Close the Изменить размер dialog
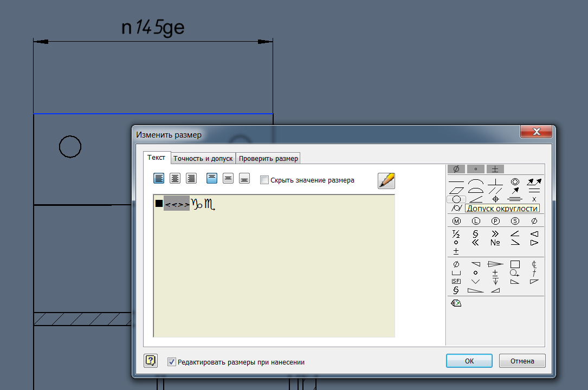 [x=537, y=132]
